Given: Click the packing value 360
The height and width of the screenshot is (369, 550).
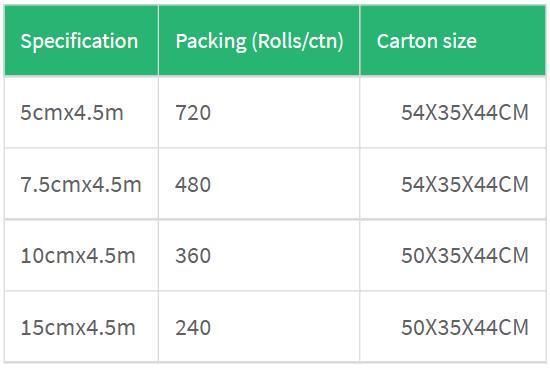Looking at the screenshot, I should (x=193, y=255).
